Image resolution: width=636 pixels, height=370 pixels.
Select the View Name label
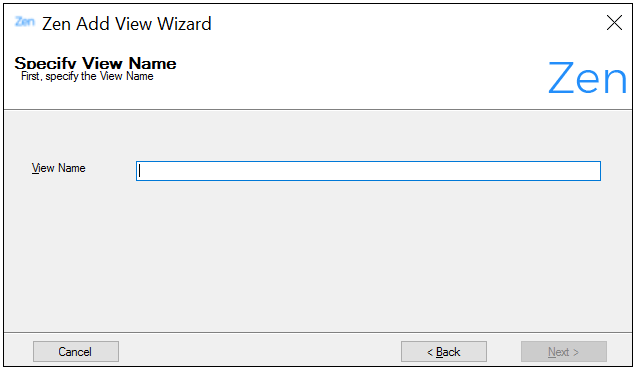pyautogui.click(x=58, y=168)
